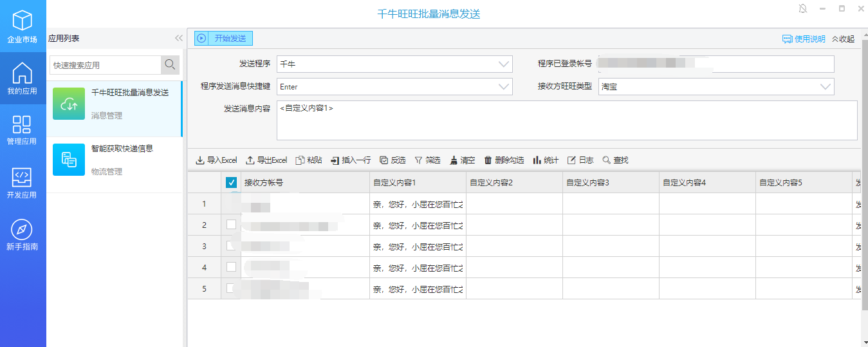Image resolution: width=868 pixels, height=347 pixels.
Task: Click the 自定义内容2 column header
Action: [x=515, y=183]
